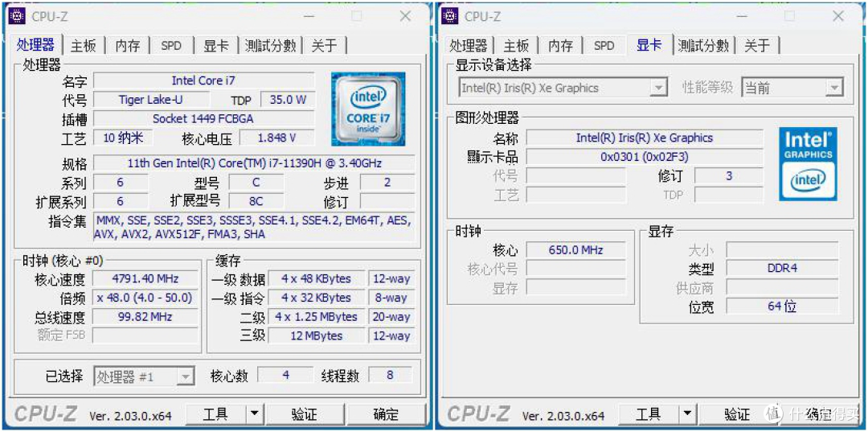Viewport: 868px width, 432px height.
Task: Click L2 cache value 4 x 1.25 MBytes
Action: pos(317,316)
